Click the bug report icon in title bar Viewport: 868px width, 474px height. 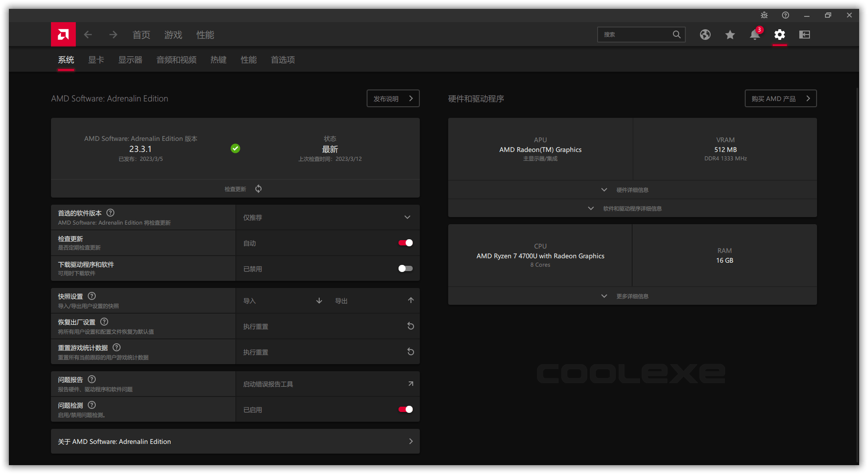click(x=764, y=15)
